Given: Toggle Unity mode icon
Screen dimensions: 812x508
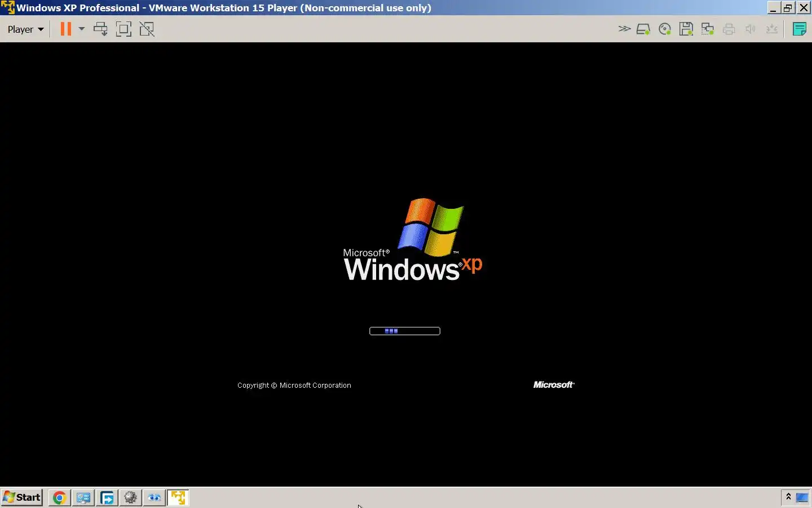Looking at the screenshot, I should [147, 29].
